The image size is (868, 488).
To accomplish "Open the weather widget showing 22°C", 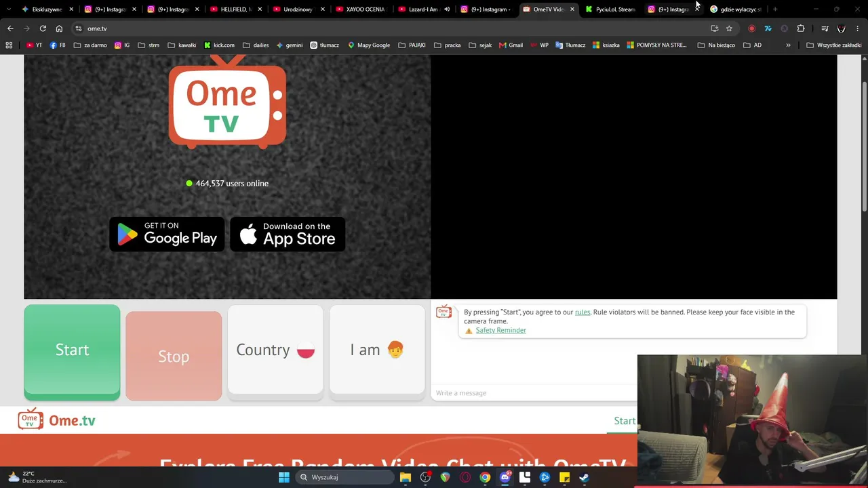I will click(37, 477).
